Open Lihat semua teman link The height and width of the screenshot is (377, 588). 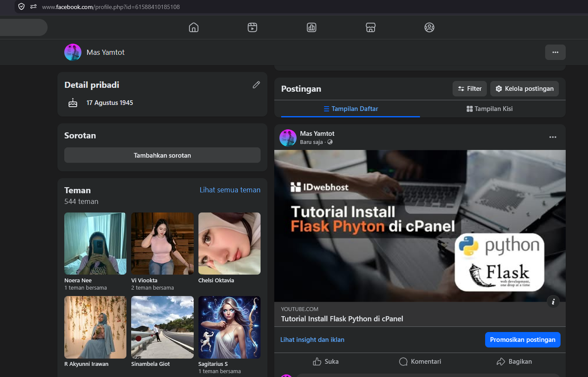click(230, 190)
